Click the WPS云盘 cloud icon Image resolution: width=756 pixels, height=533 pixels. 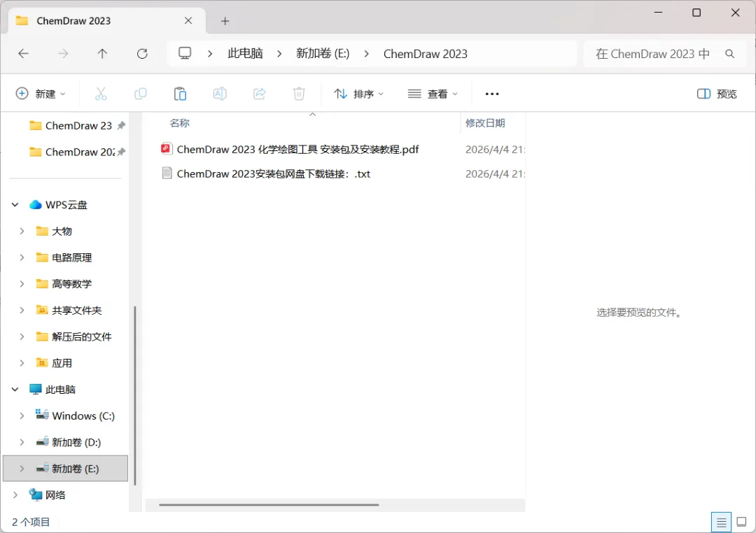pyautogui.click(x=35, y=204)
